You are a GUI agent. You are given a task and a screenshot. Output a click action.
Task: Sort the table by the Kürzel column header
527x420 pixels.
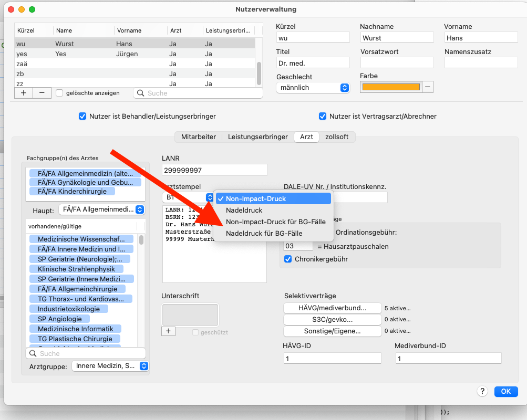pyautogui.click(x=34, y=30)
